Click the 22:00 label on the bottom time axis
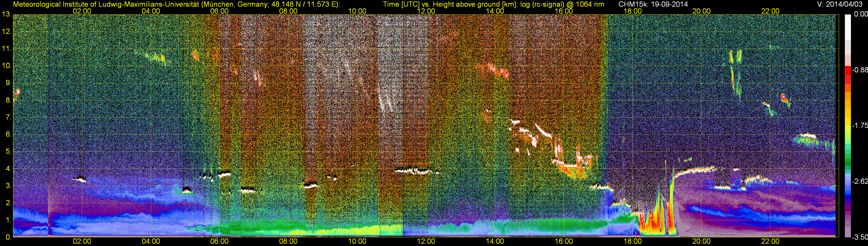 tap(770, 241)
